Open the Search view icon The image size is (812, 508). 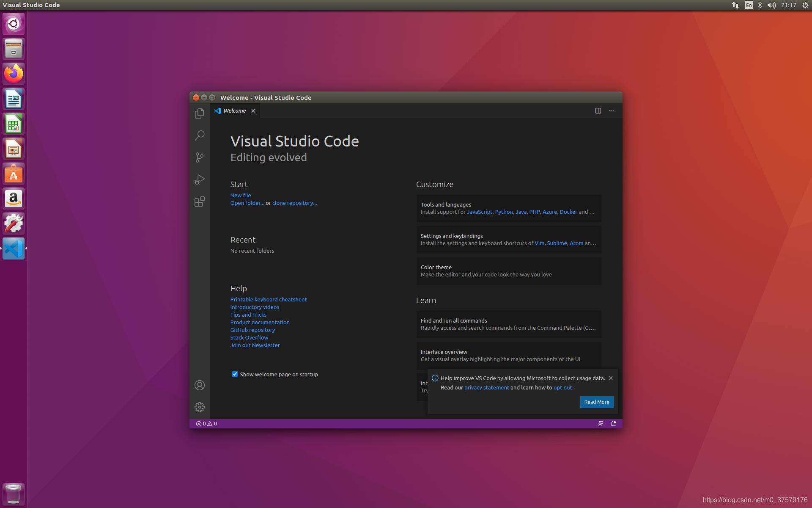[200, 135]
